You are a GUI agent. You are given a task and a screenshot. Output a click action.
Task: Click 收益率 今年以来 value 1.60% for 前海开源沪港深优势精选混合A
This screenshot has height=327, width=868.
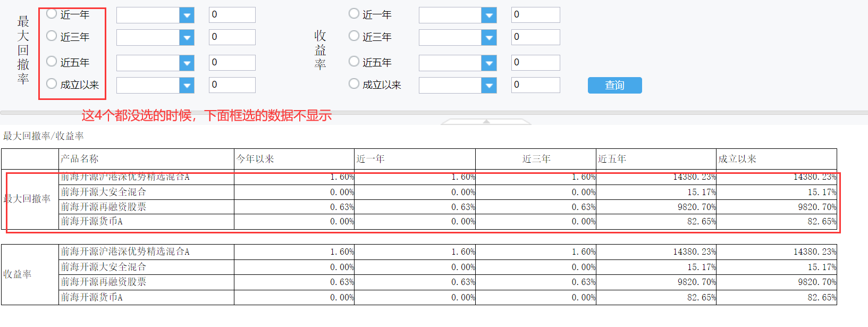pos(342,251)
